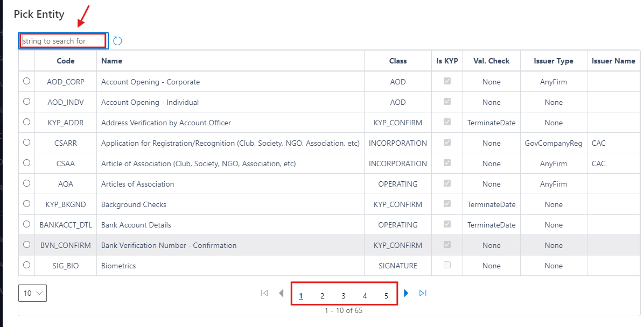This screenshot has width=644, height=327.
Task: Open the rows-per-page dropdown showing 10
Action: pos(32,293)
